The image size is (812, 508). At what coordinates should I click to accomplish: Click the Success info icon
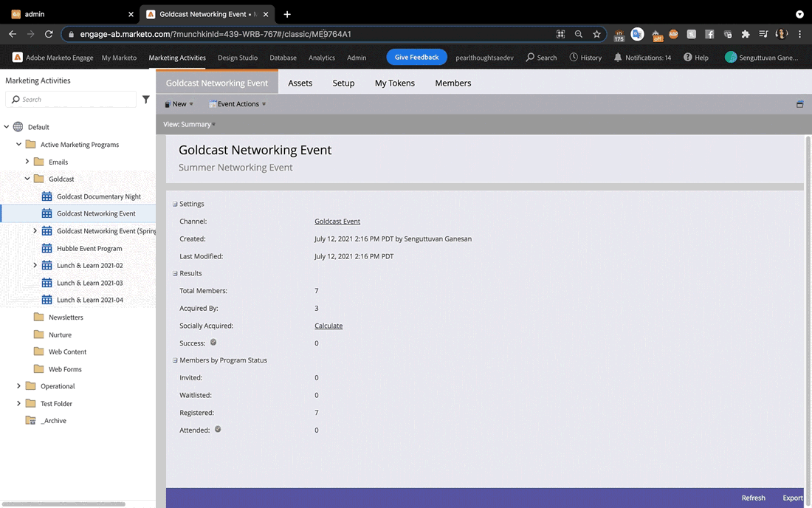213,343
